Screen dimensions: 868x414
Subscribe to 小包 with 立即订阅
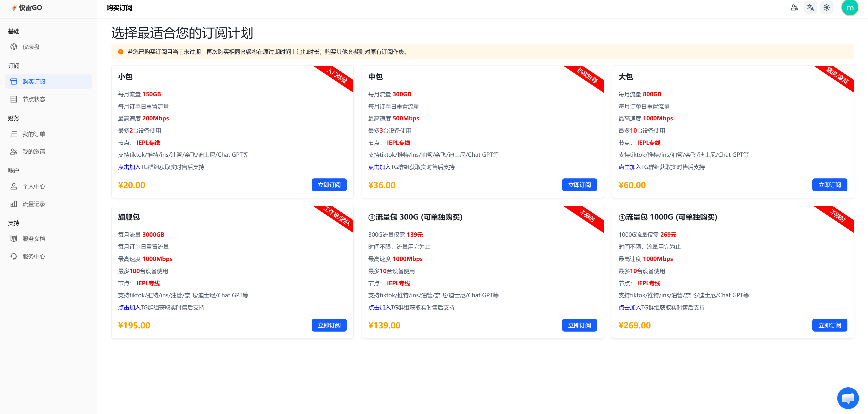coord(329,185)
